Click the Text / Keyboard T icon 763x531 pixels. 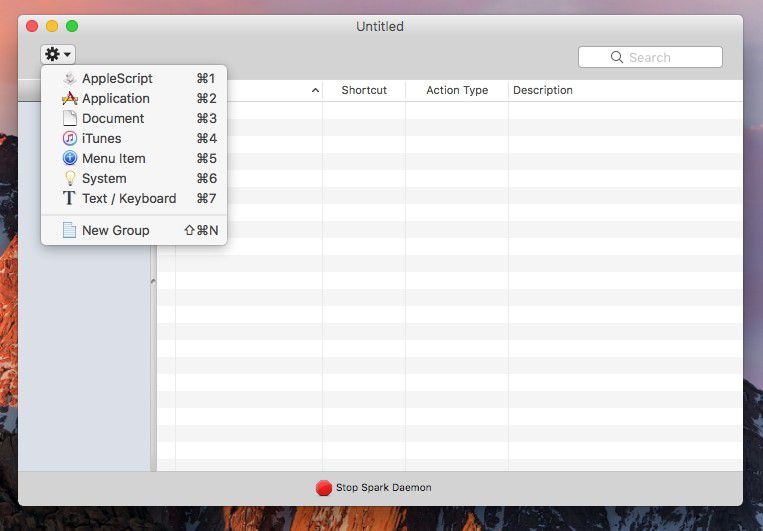coord(69,198)
